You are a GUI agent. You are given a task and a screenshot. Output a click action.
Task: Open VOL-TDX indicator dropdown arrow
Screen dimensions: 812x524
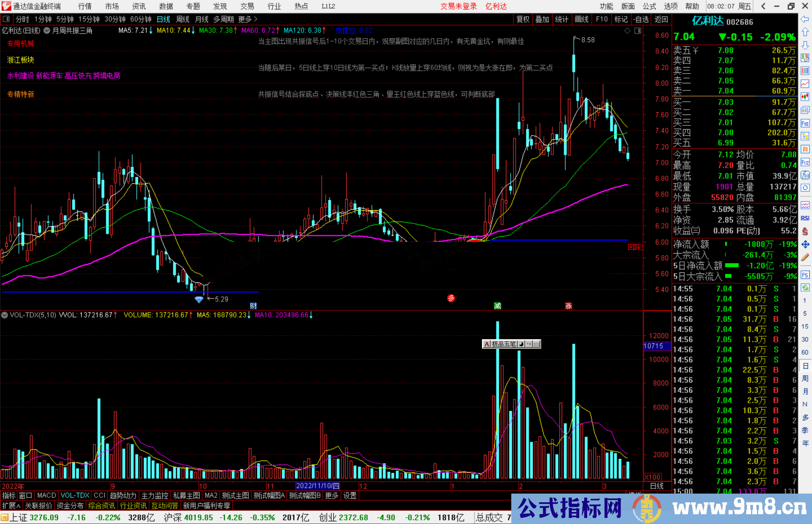(5, 315)
